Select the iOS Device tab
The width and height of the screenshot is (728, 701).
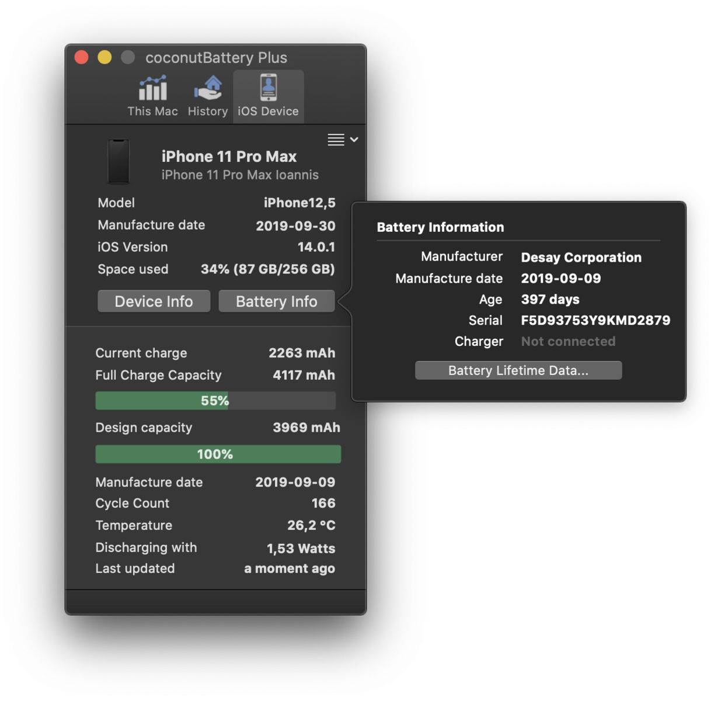(x=268, y=96)
